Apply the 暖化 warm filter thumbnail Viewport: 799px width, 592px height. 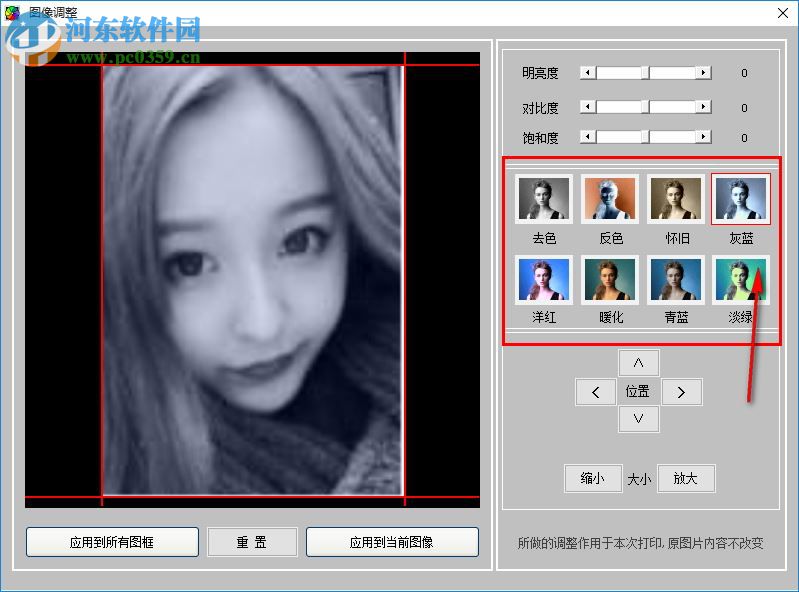click(x=610, y=280)
